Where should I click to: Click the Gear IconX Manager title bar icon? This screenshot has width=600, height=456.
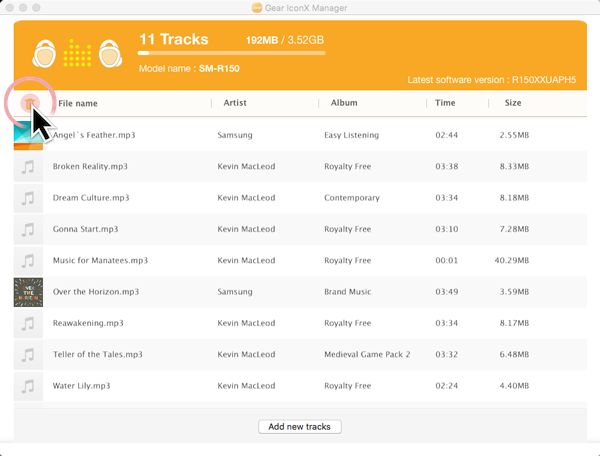[x=256, y=8]
